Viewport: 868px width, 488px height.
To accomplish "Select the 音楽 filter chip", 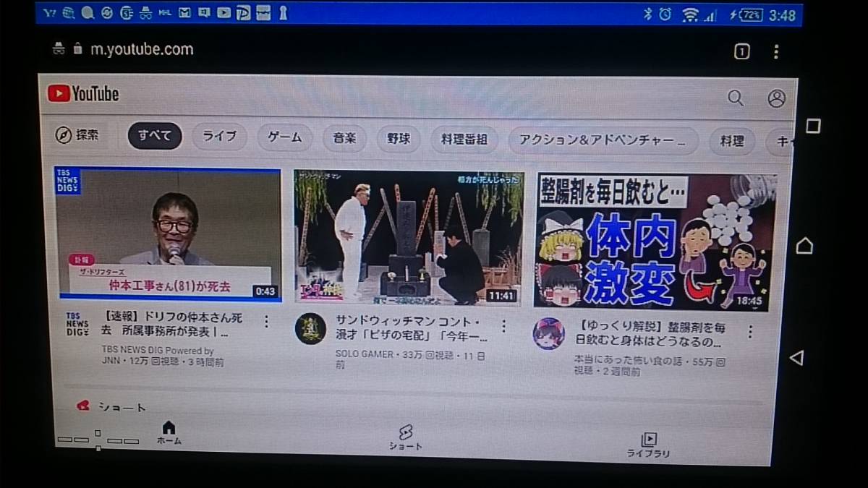I will [x=344, y=138].
